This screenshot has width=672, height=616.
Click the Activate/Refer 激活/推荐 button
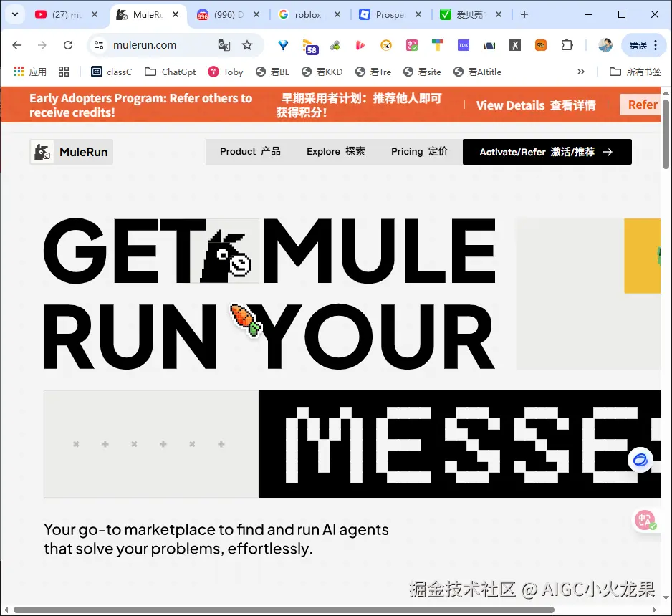pos(547,152)
